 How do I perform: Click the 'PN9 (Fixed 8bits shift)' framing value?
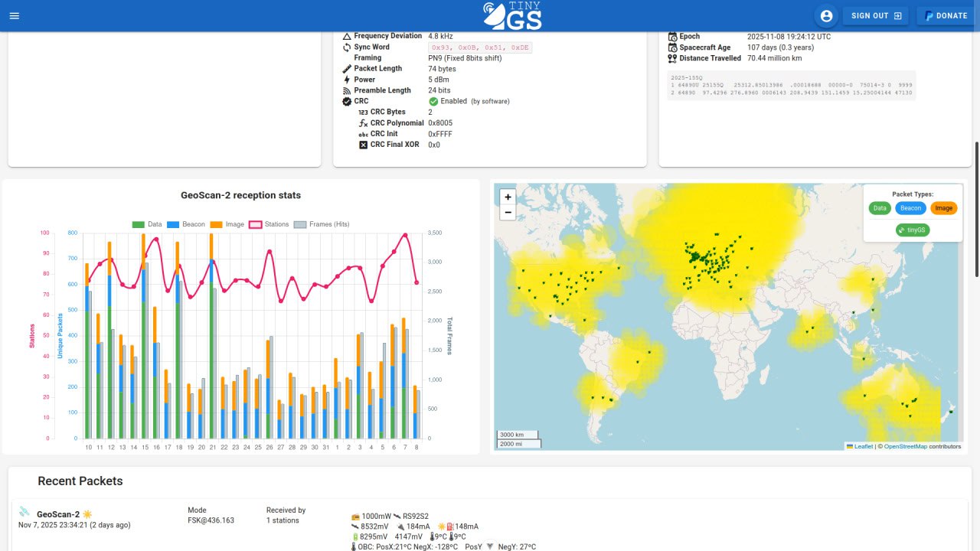point(465,58)
